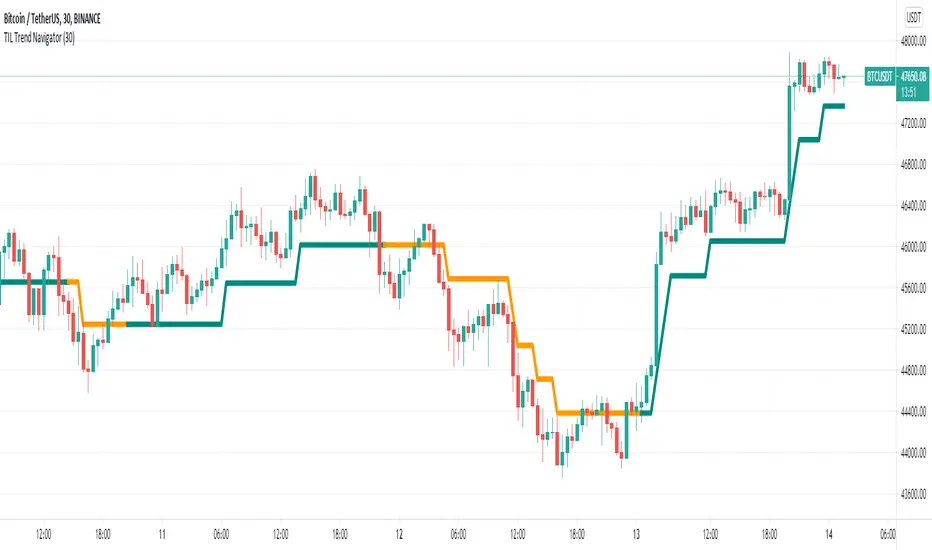Click the 47200.00 price axis label
The height and width of the screenshot is (550, 932).
pyautogui.click(x=911, y=123)
